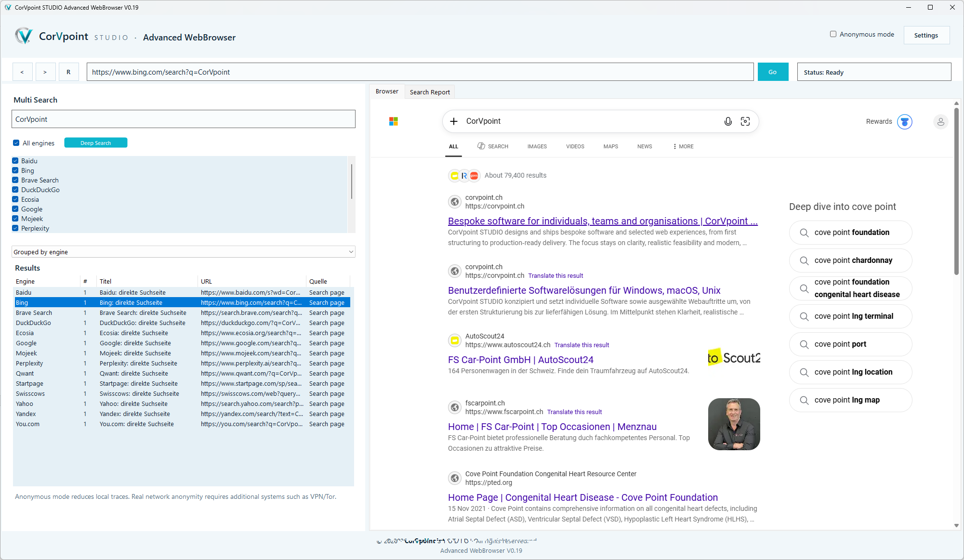
Task: Click the microphone voice search icon
Action: coord(728,121)
